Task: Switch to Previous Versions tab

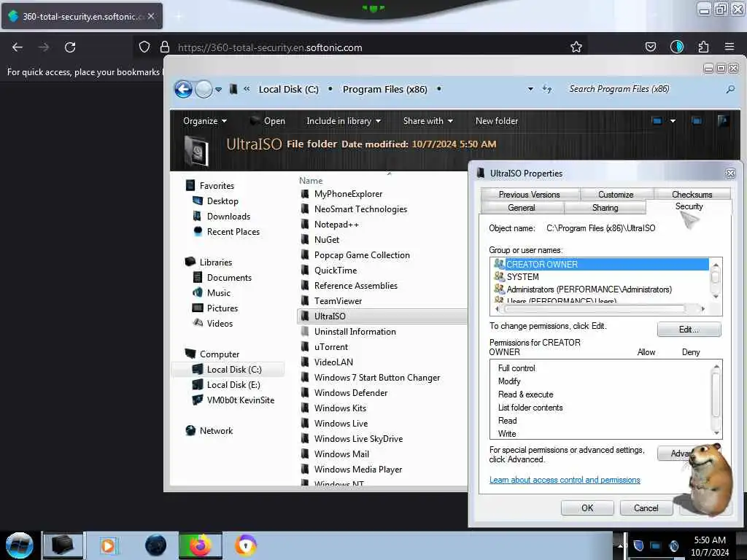Action: (530, 194)
